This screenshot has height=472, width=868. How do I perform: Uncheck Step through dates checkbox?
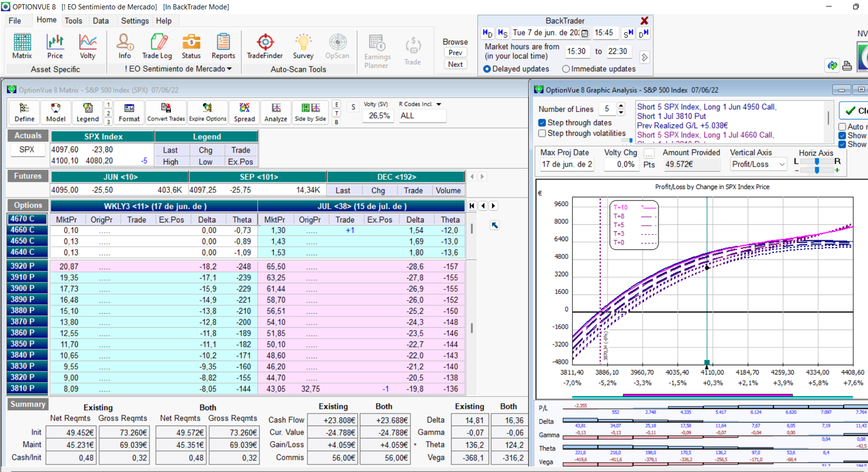pos(542,123)
